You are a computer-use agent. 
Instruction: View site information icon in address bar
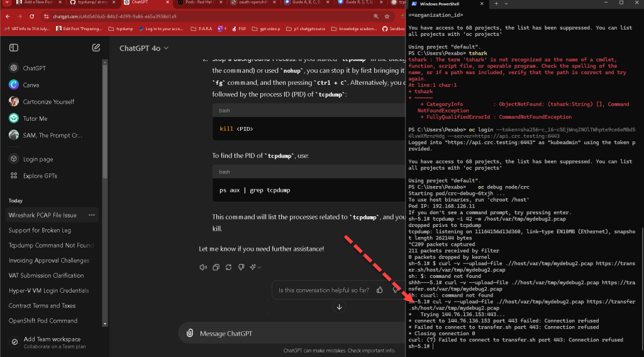pyautogui.click(x=46, y=16)
